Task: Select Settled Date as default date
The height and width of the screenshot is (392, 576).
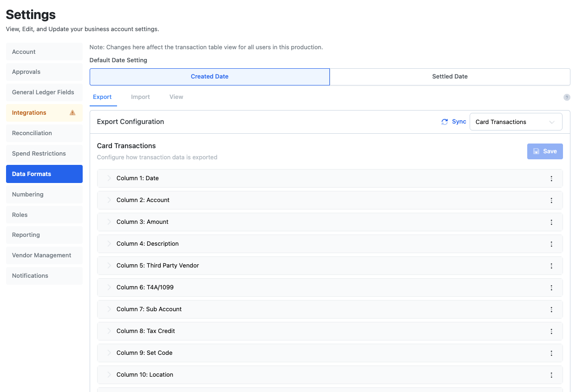Action: [x=450, y=77]
